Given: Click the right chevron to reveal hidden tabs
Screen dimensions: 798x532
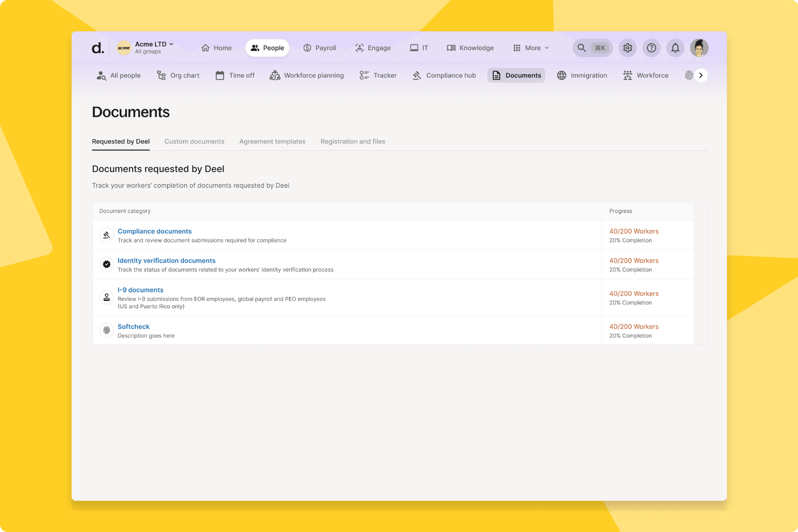Looking at the screenshot, I should 701,75.
